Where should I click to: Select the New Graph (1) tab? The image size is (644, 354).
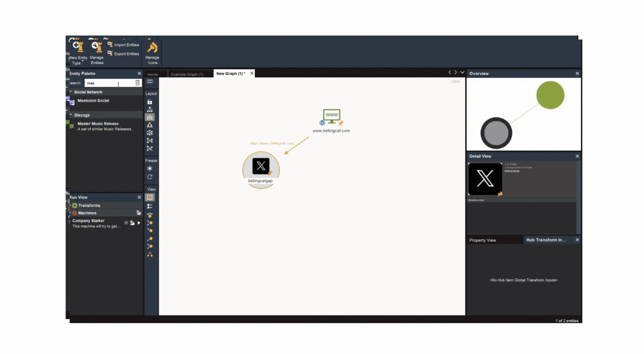pyautogui.click(x=231, y=74)
